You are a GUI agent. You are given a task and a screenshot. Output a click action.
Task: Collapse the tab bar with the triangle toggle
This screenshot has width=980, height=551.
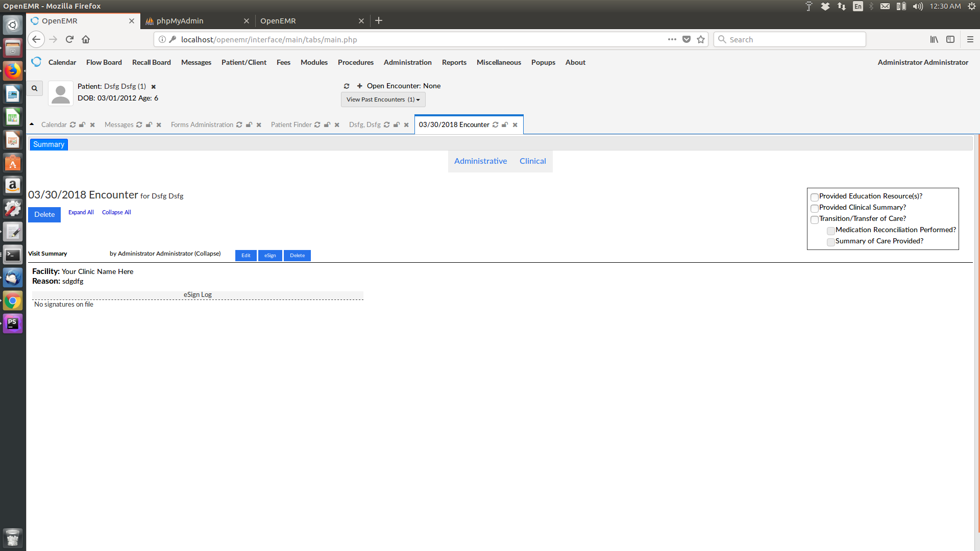(32, 124)
